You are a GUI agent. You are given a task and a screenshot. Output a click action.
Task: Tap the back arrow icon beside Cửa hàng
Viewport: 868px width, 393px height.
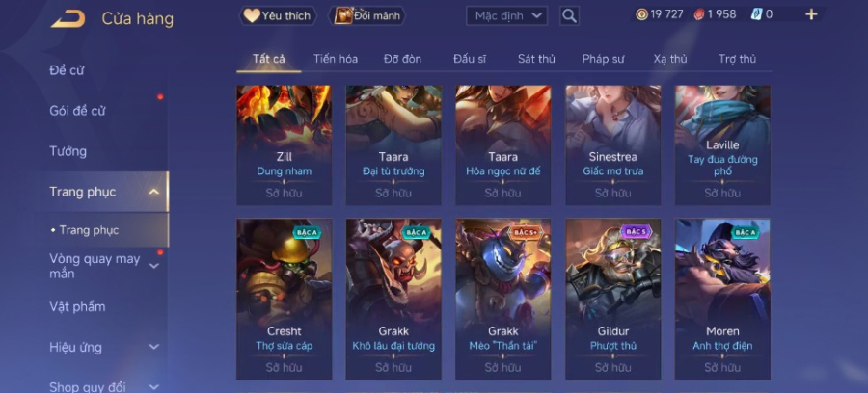pyautogui.click(x=68, y=19)
